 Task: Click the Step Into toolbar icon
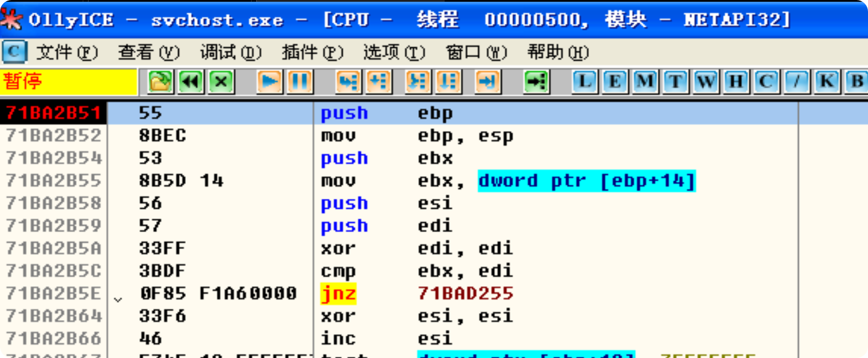click(x=348, y=82)
